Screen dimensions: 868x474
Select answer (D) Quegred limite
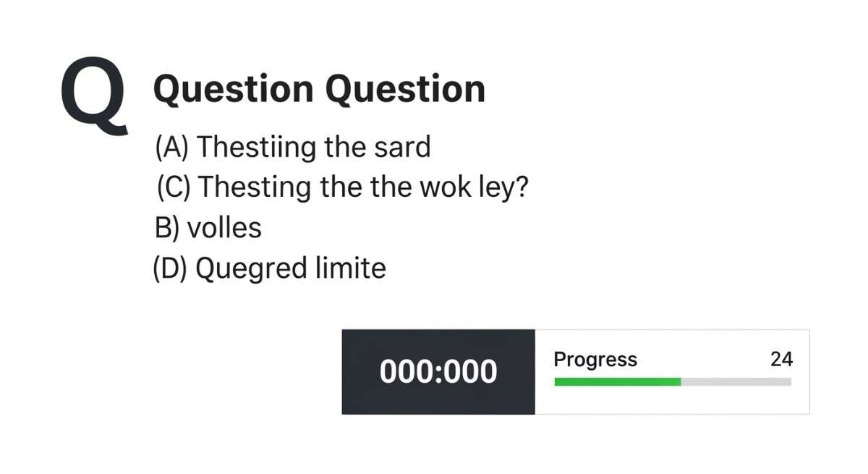[x=269, y=268]
